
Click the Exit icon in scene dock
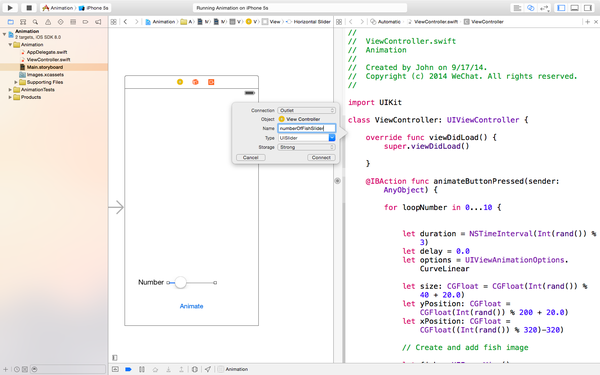(x=211, y=82)
